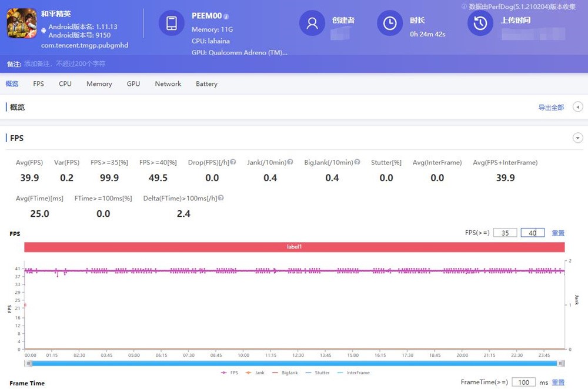Collapse the overview panel arrow button

578,107
